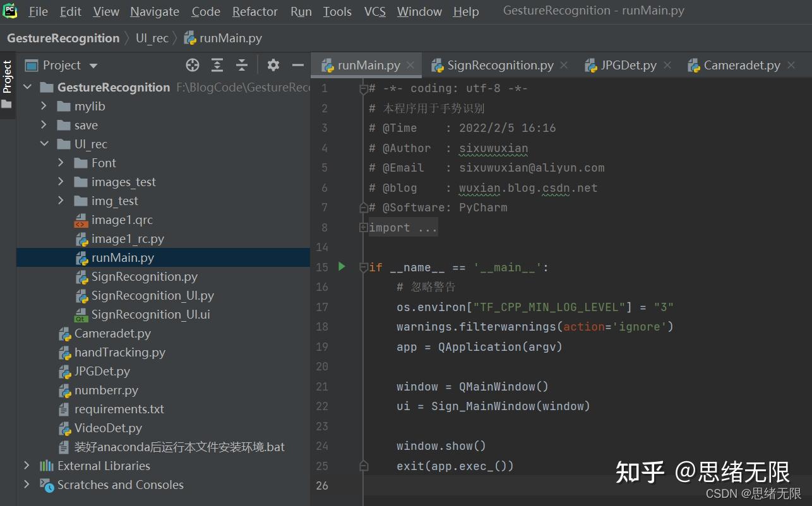
Task: Expand the save folder
Action: [44, 125]
